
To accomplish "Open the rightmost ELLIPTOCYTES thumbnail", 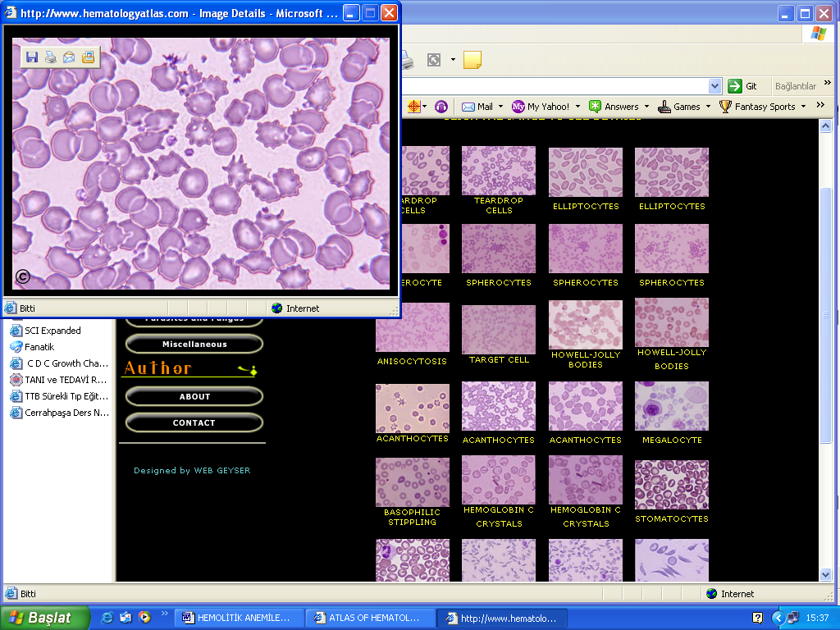I will pos(672,172).
